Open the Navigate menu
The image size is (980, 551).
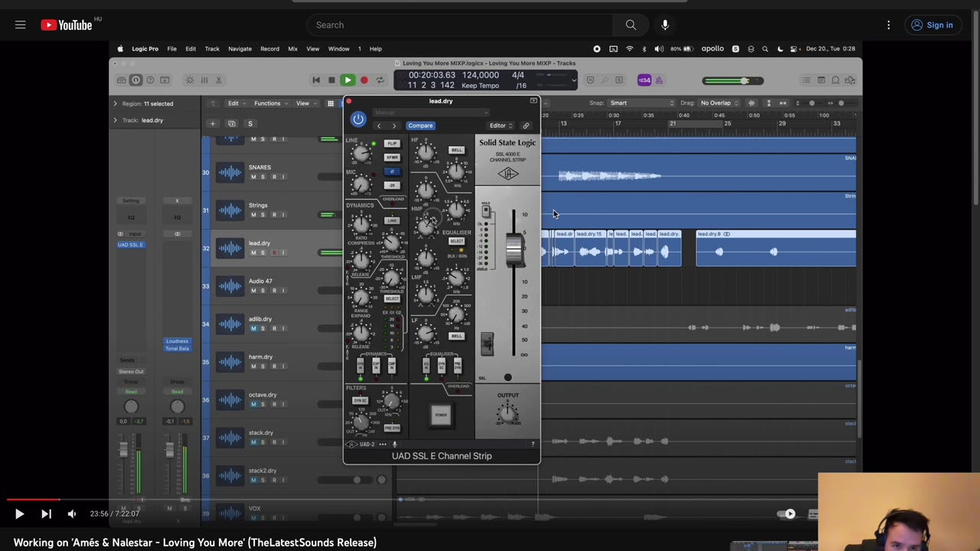(240, 49)
